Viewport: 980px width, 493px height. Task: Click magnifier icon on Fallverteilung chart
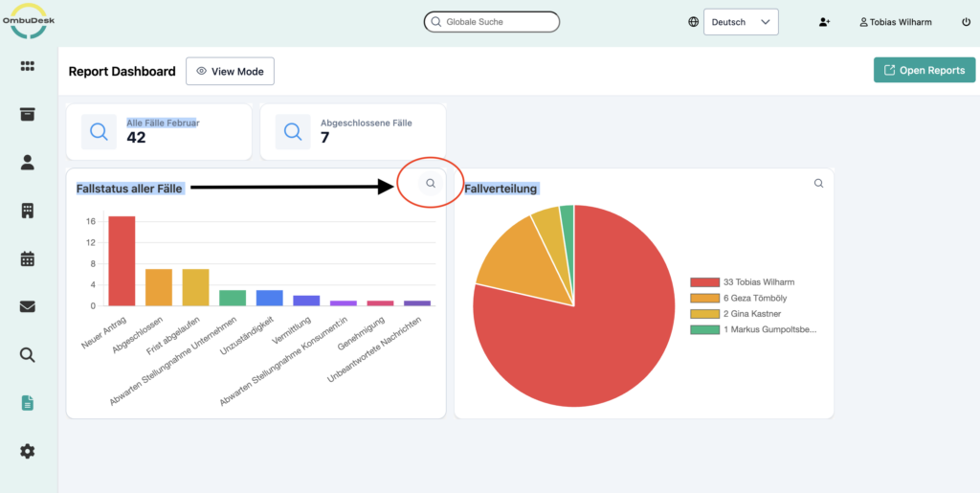coord(818,183)
